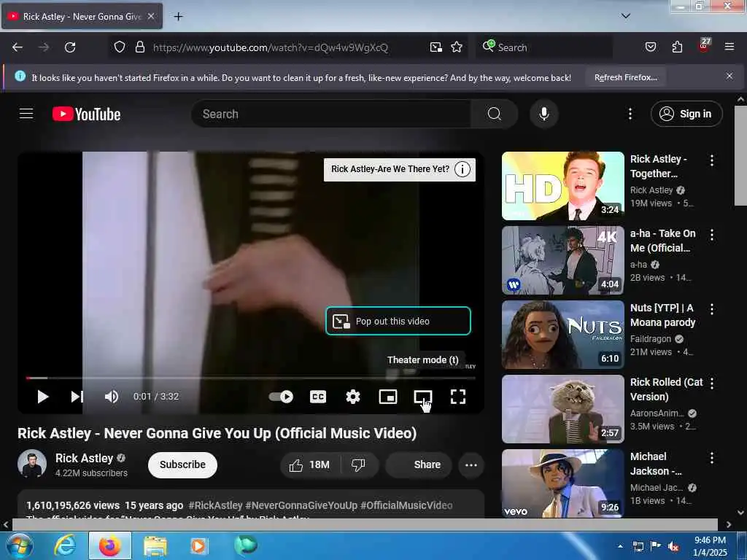List all tabs dropdown arrow
Screen dimensions: 747x560
click(x=625, y=16)
